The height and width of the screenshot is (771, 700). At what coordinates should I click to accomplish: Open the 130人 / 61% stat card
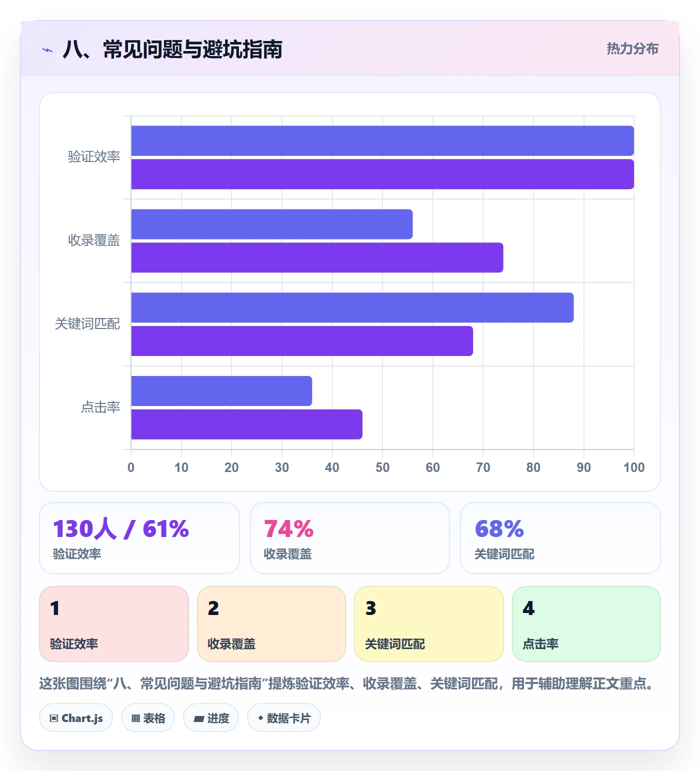(x=139, y=538)
